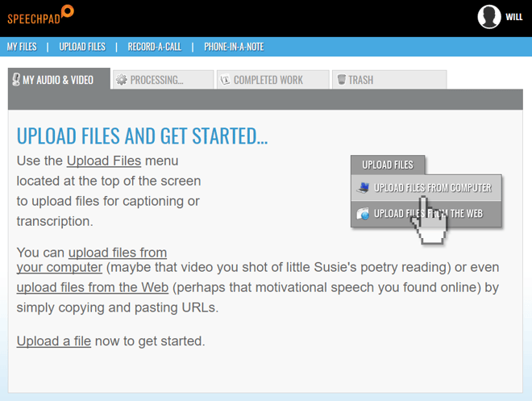Open the user avatar icon for Will
Screen dimensions: 532x401
[489, 17]
